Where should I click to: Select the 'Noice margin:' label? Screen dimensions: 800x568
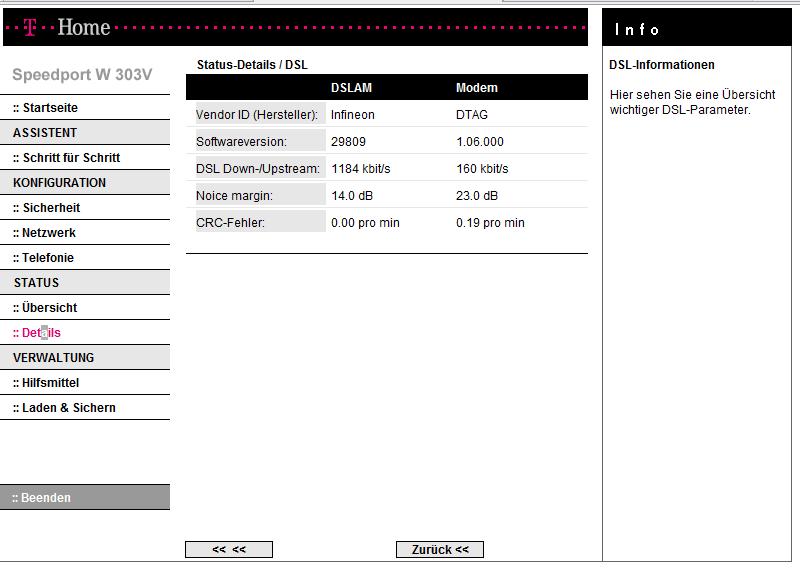click(x=234, y=196)
